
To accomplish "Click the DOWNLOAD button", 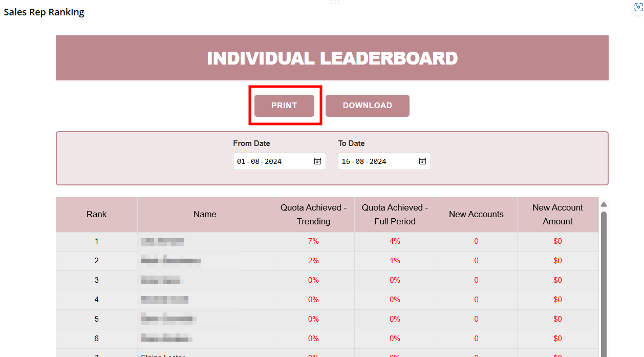I will pyautogui.click(x=367, y=106).
